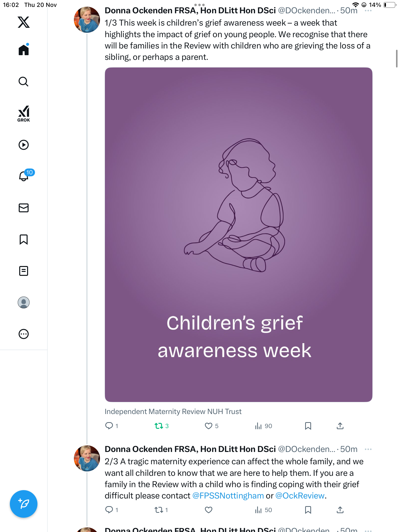
Task: Open the video play tab icon
Action: pyautogui.click(x=24, y=145)
